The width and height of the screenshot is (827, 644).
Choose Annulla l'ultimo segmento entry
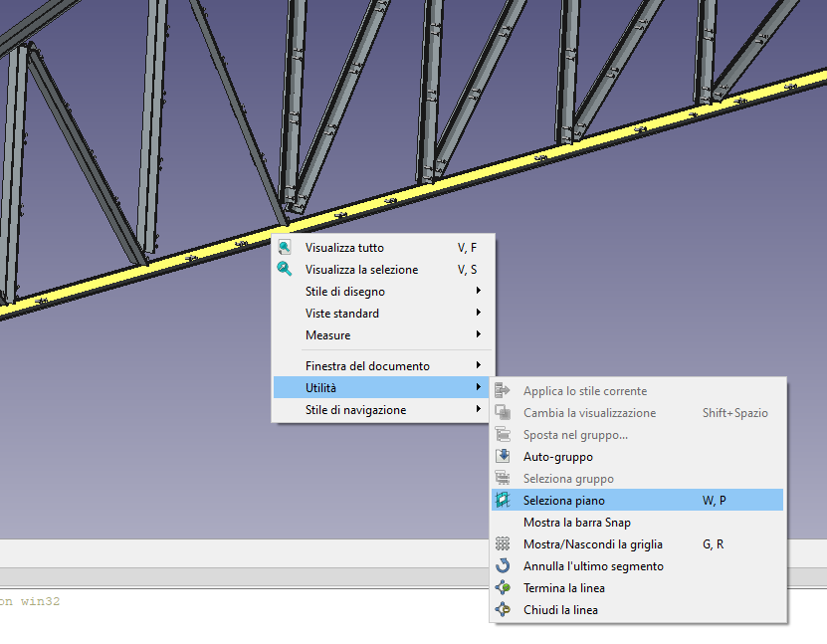[638, 566]
